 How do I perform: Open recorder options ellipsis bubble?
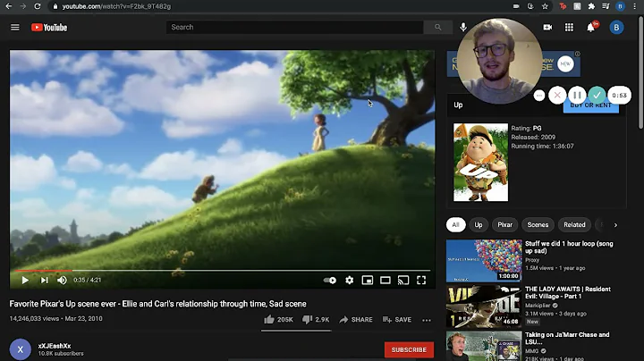(x=539, y=96)
